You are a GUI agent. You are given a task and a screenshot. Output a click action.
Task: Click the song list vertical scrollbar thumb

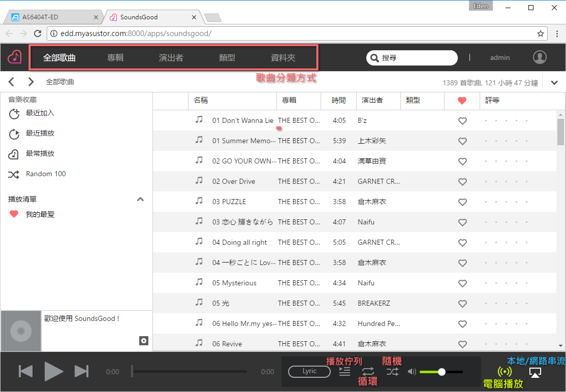click(560, 132)
